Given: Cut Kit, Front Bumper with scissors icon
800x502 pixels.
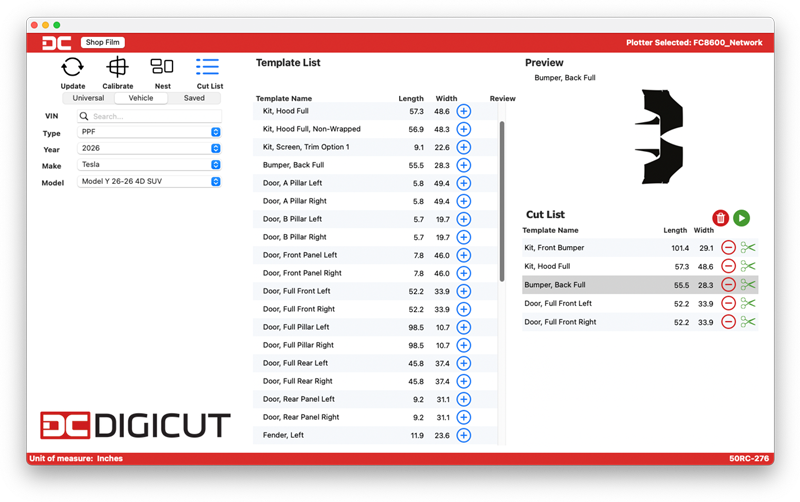Looking at the screenshot, I should (748, 247).
